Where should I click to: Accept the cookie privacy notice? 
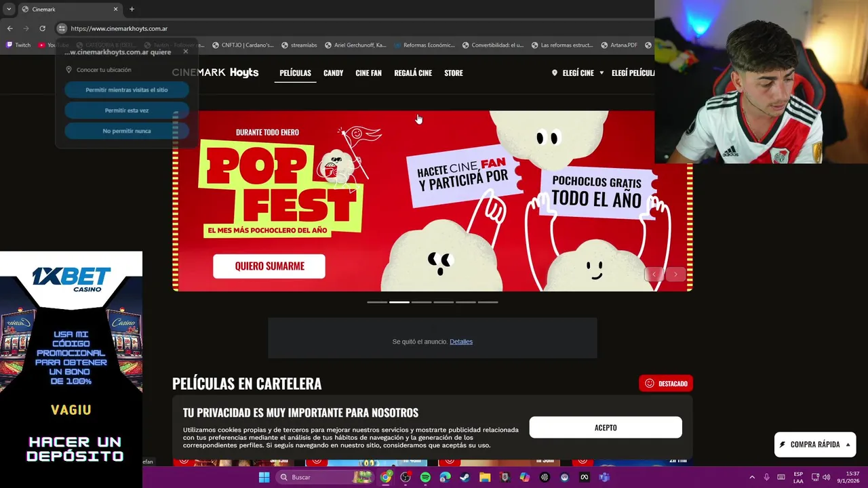tap(606, 428)
